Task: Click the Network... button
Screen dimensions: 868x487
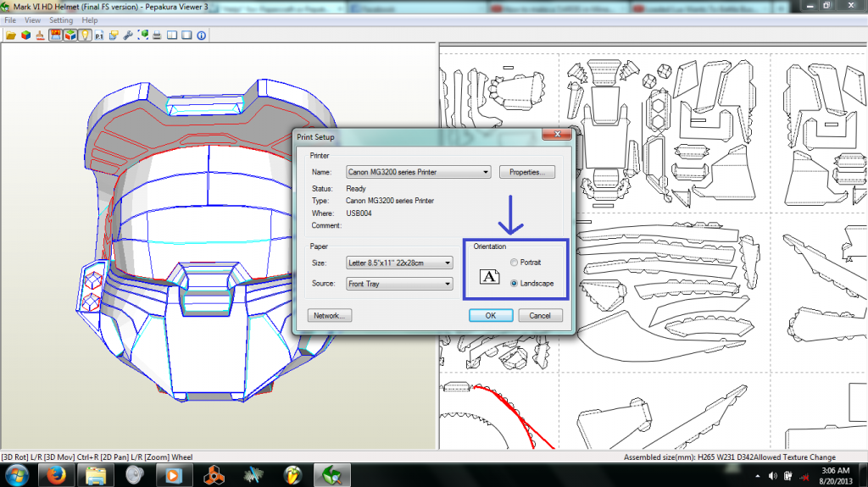Action: click(330, 315)
